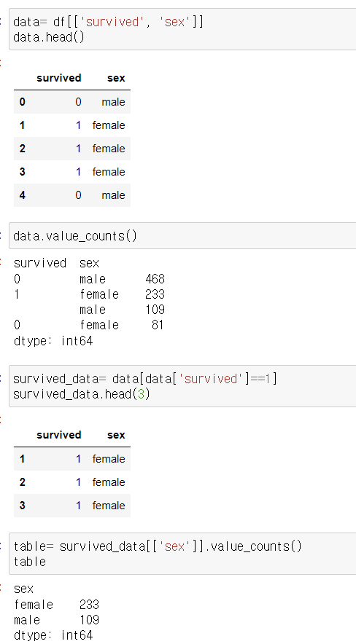This screenshot has width=356, height=644.
Task: Click the survived_data= data[data['survived']==1] line
Action: point(144,379)
